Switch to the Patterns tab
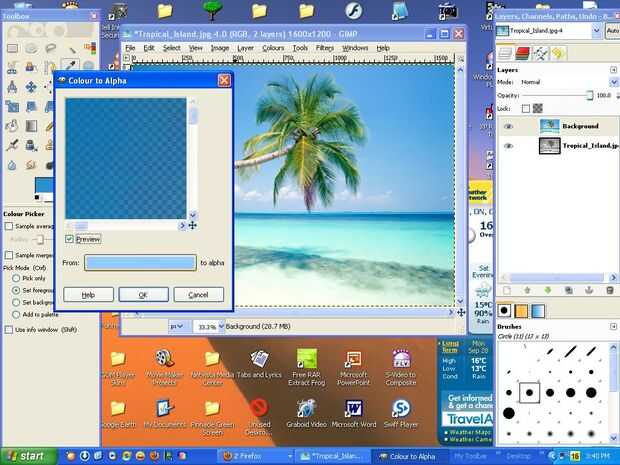 tap(521, 311)
